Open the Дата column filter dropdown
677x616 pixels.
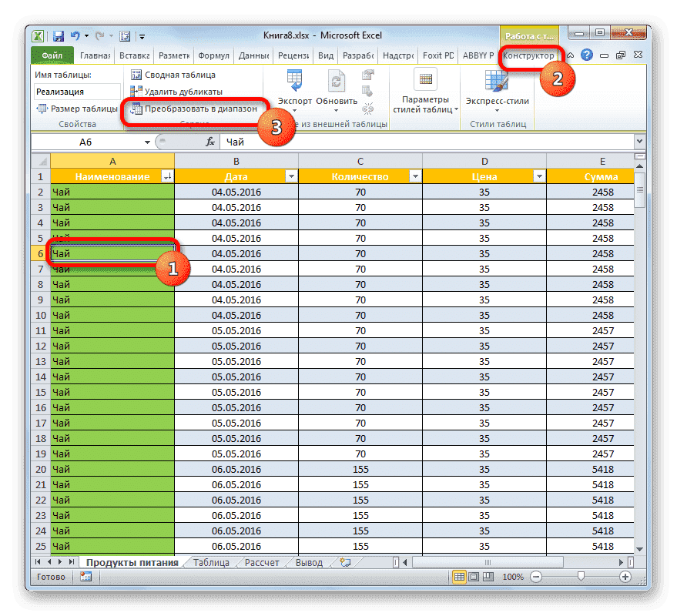(x=291, y=176)
